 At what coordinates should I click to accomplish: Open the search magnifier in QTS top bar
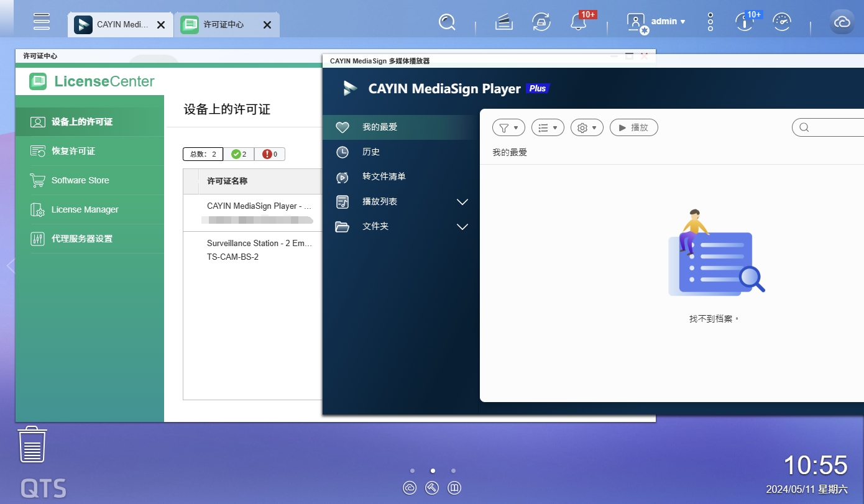point(447,22)
